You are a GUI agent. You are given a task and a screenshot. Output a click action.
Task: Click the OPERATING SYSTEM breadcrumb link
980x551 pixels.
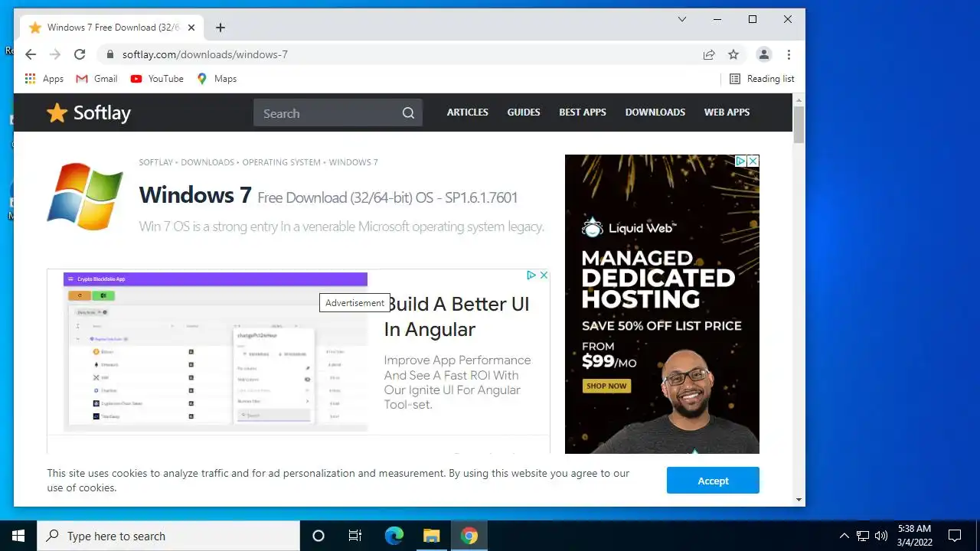coord(282,162)
